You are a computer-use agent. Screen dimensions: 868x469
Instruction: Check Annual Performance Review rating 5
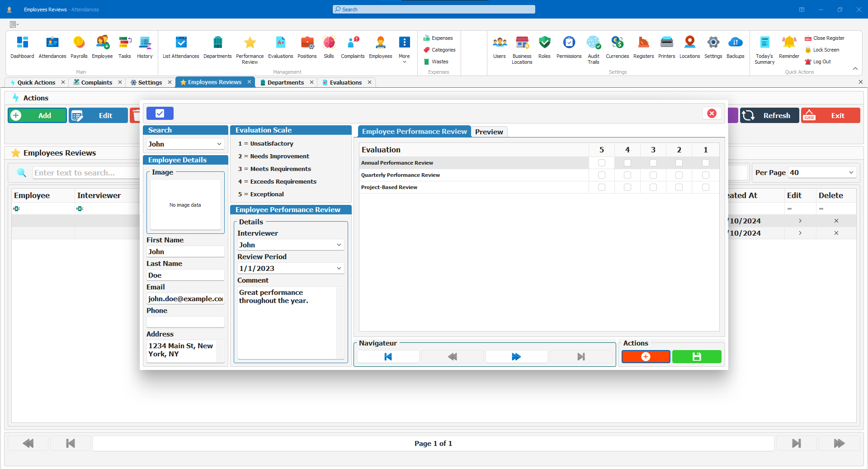(x=602, y=163)
